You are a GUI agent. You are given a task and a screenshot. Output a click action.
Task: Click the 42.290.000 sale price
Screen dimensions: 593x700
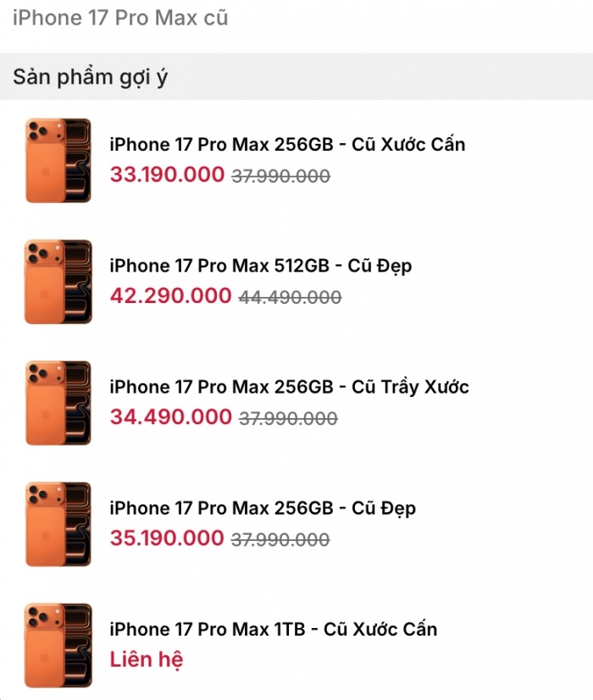(170, 295)
